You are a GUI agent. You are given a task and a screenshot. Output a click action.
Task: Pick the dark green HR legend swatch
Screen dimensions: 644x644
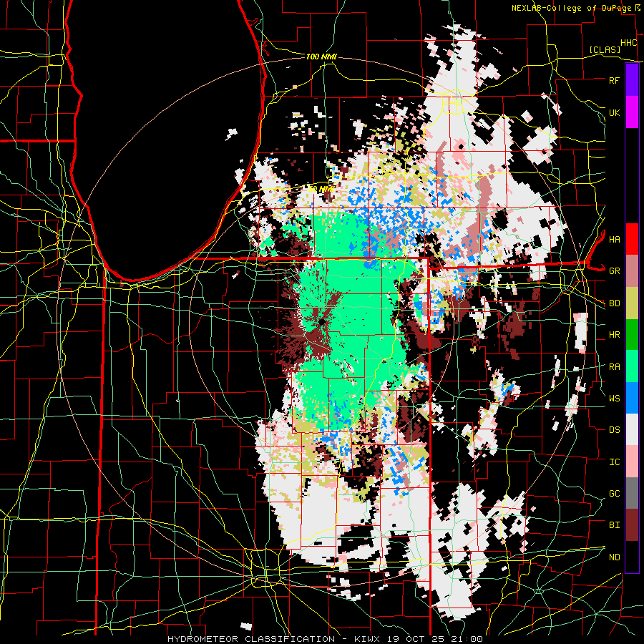tap(632, 334)
